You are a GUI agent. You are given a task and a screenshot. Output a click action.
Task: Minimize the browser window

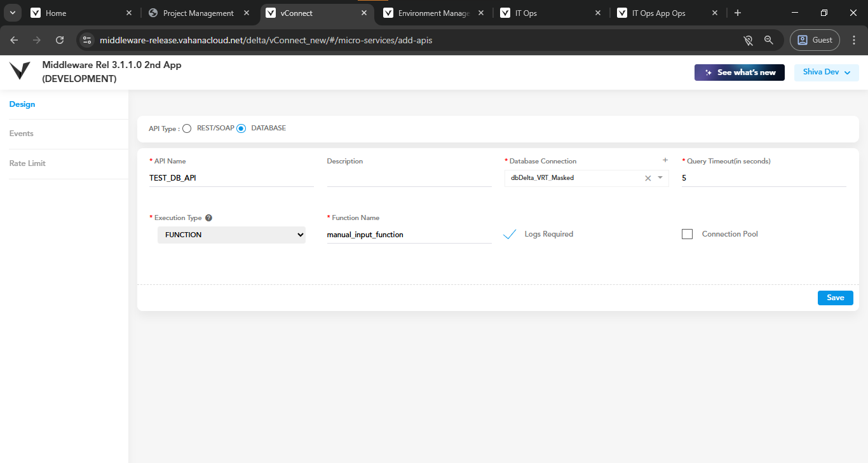tap(795, 13)
